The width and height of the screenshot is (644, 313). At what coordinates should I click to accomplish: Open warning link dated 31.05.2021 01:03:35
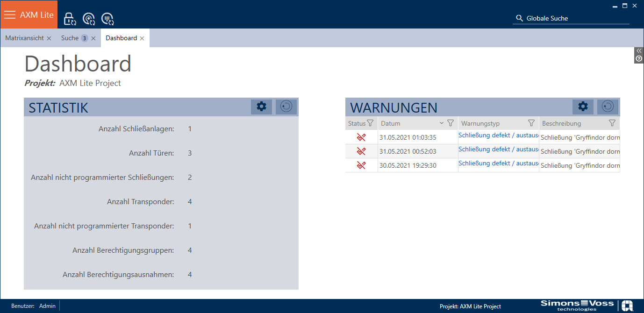498,135
